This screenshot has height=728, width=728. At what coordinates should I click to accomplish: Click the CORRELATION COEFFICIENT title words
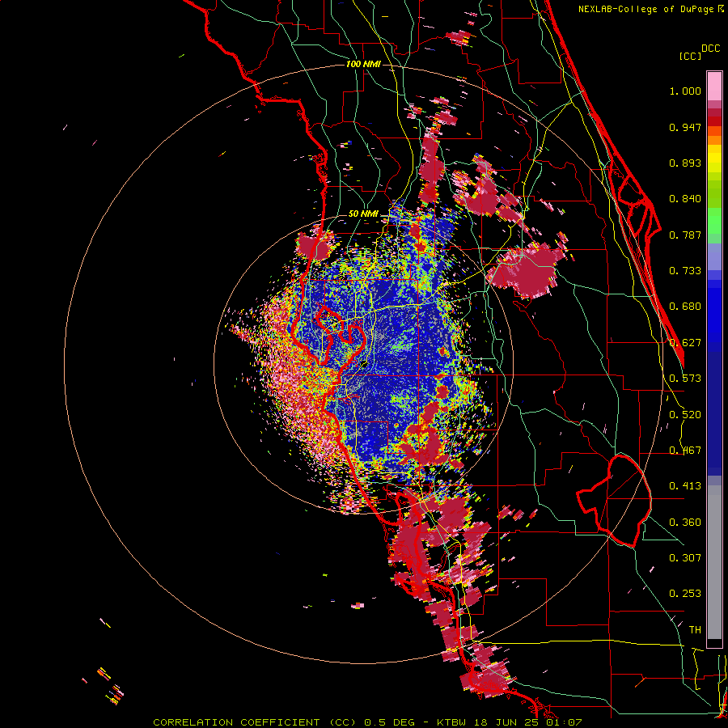tap(236, 722)
